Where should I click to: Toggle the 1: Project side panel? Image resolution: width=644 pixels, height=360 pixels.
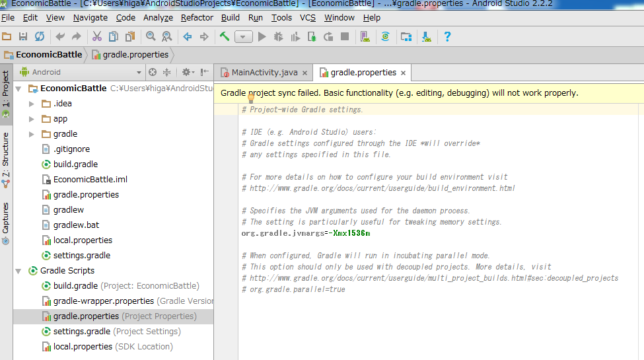6,94
